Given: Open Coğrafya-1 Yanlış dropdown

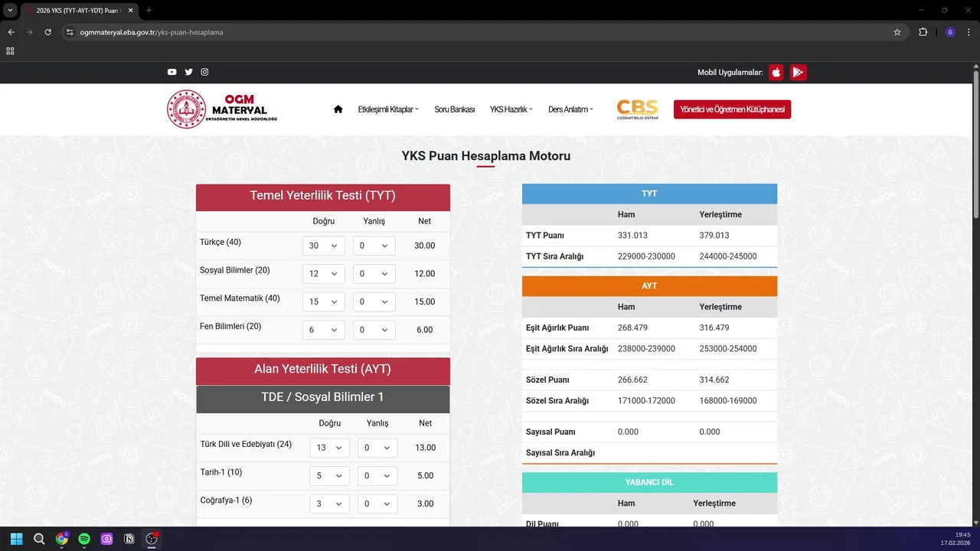Looking at the screenshot, I should pos(378,504).
